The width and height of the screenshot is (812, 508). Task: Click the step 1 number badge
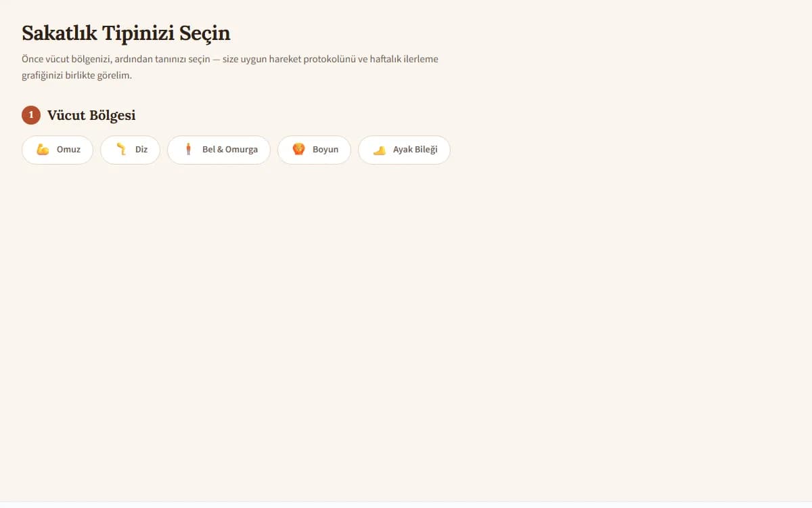[x=31, y=115]
